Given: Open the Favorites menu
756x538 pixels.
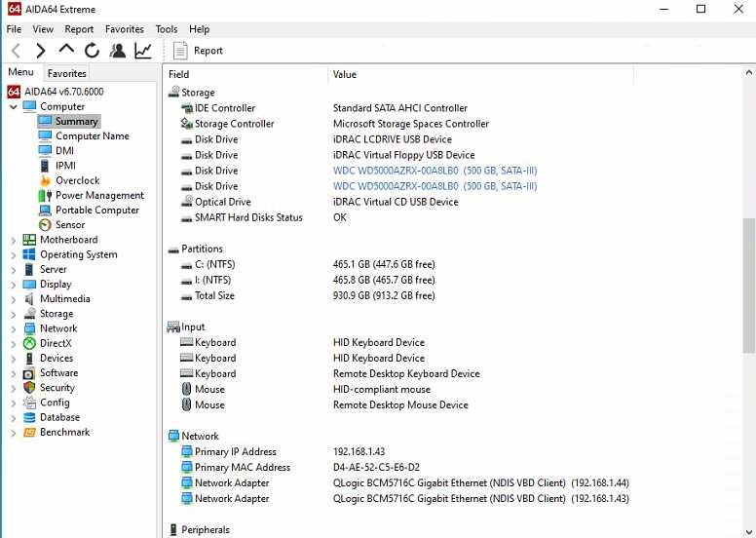Looking at the screenshot, I should pyautogui.click(x=125, y=29).
